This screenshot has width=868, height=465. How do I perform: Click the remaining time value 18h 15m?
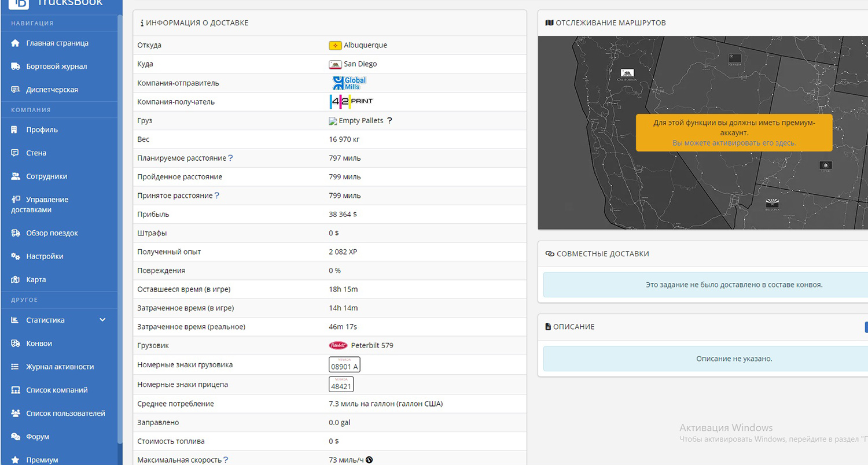(x=343, y=289)
